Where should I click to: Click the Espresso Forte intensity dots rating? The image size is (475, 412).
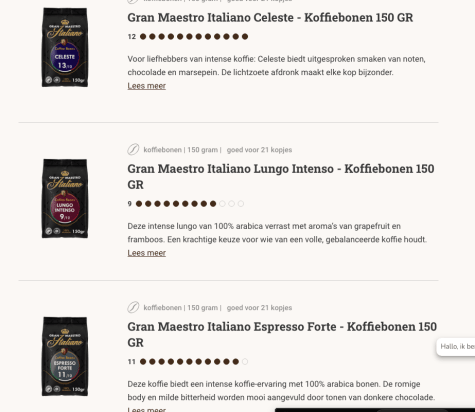tap(194, 362)
